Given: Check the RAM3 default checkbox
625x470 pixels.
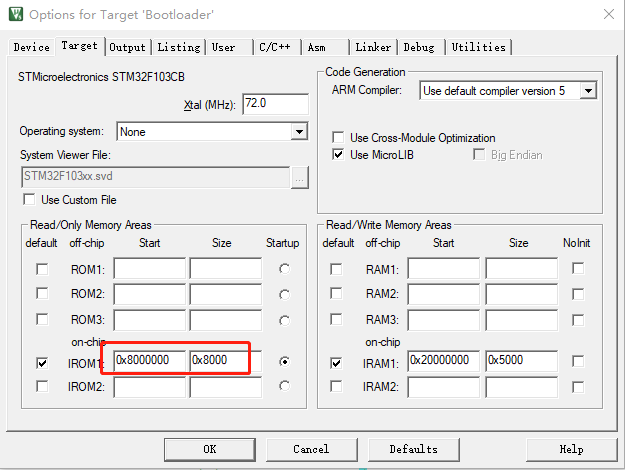Looking at the screenshot, I should [336, 319].
